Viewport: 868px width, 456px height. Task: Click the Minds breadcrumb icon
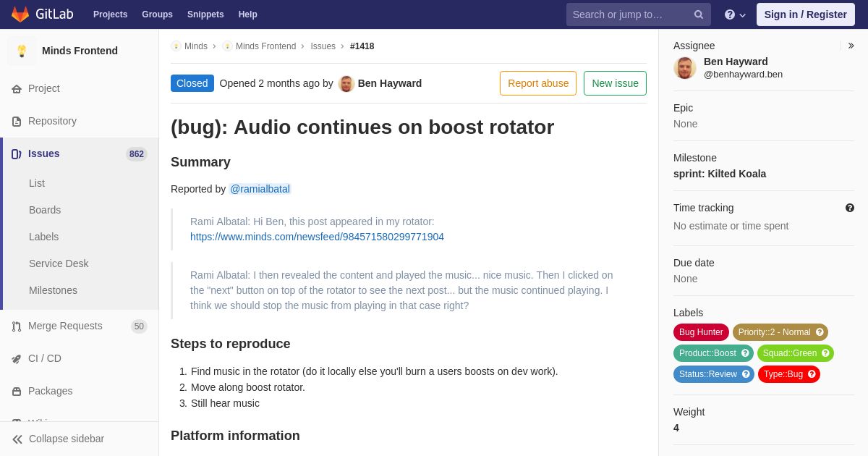(176, 46)
